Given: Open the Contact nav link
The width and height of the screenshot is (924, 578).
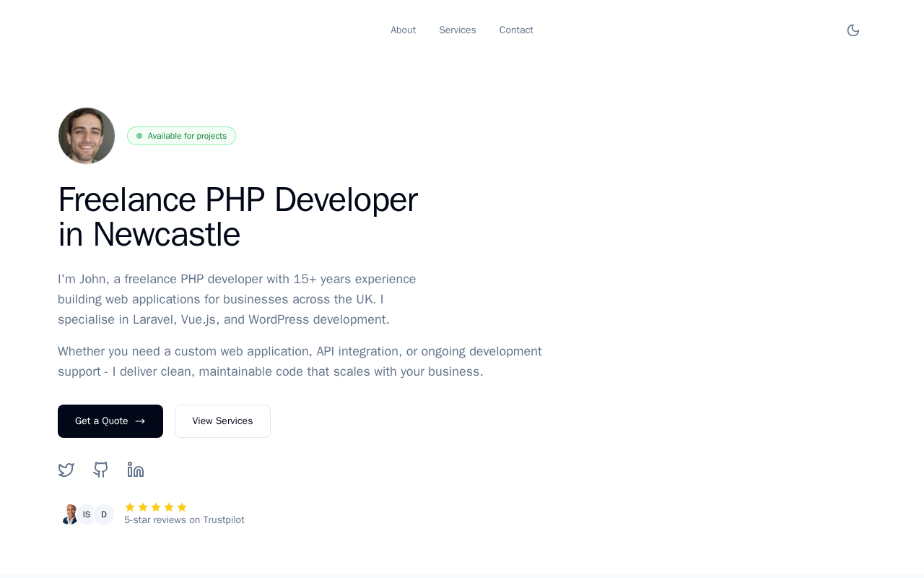Looking at the screenshot, I should pyautogui.click(x=516, y=30).
